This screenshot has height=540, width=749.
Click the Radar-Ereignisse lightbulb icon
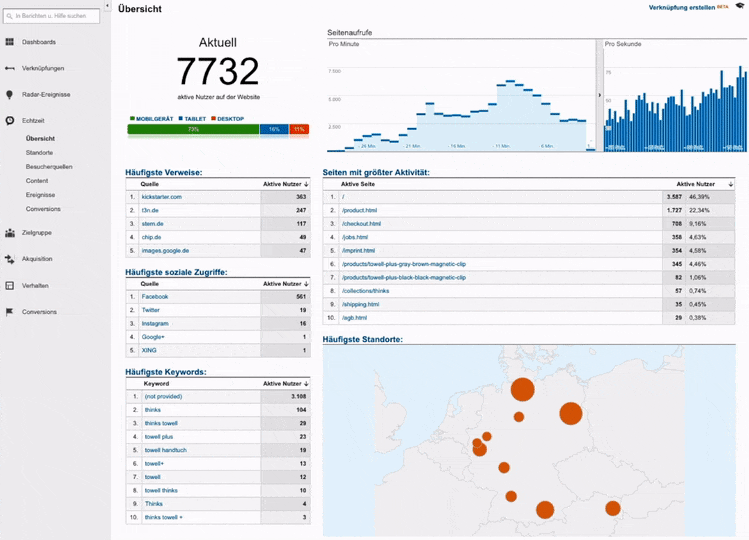10,95
